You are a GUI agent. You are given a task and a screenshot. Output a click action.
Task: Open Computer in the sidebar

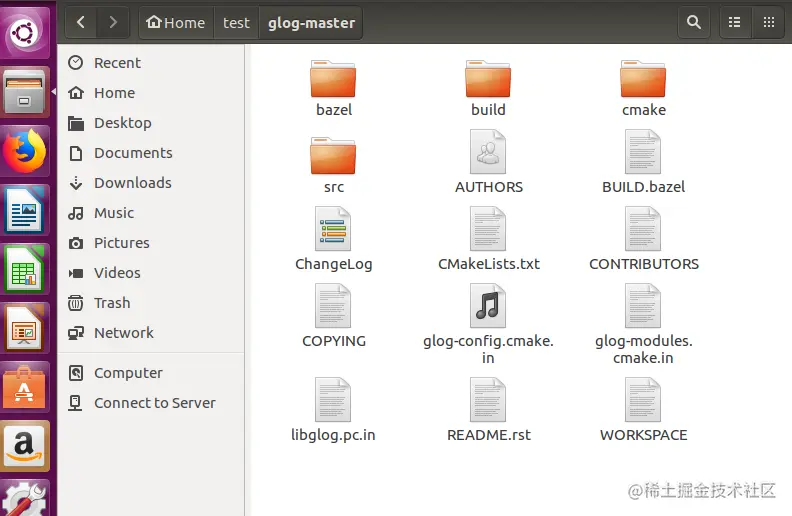[x=152, y=373]
